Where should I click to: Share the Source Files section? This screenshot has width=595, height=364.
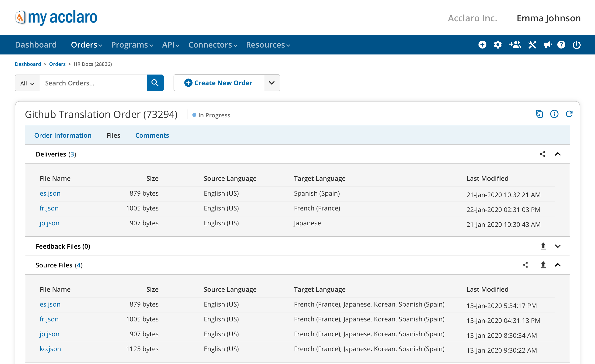525,265
